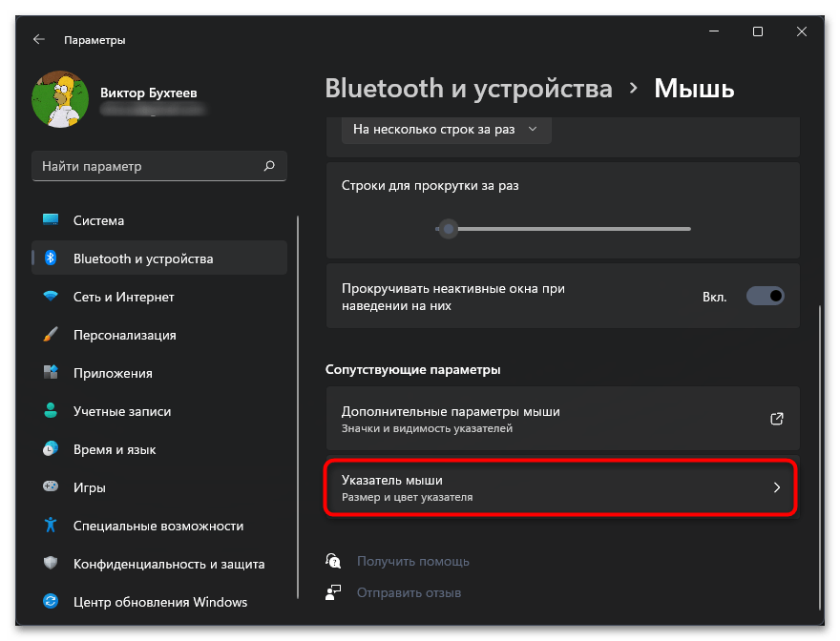Click the Bluetooth icon in sidebar
This screenshot has width=840, height=641.
[x=52, y=258]
